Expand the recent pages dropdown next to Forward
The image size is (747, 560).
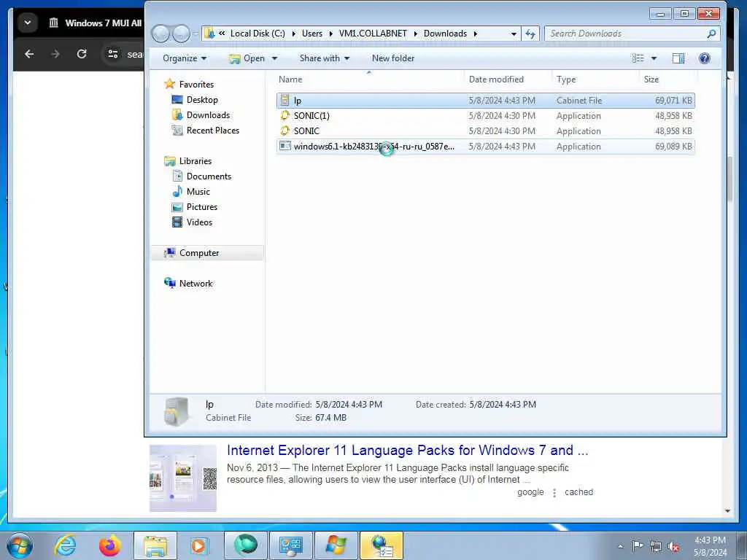195,34
